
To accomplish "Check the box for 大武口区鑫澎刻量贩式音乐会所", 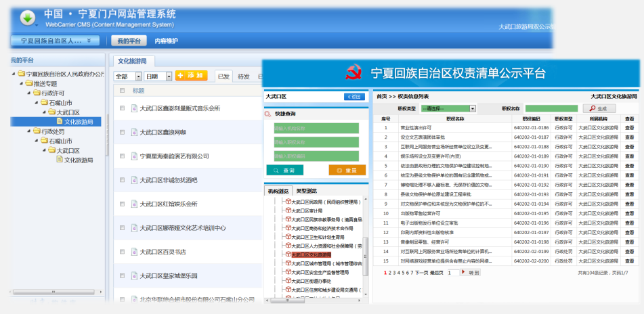I will pyautogui.click(x=122, y=108).
